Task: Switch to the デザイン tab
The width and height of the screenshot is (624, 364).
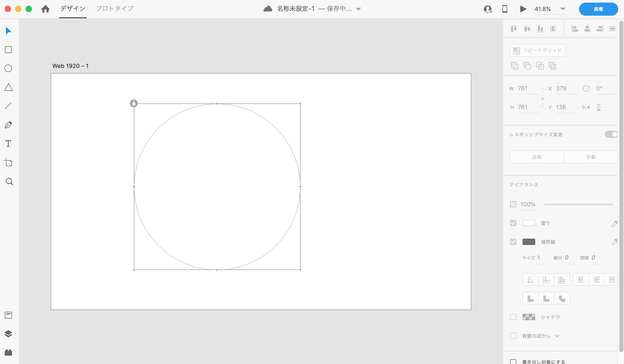Action: tap(73, 9)
